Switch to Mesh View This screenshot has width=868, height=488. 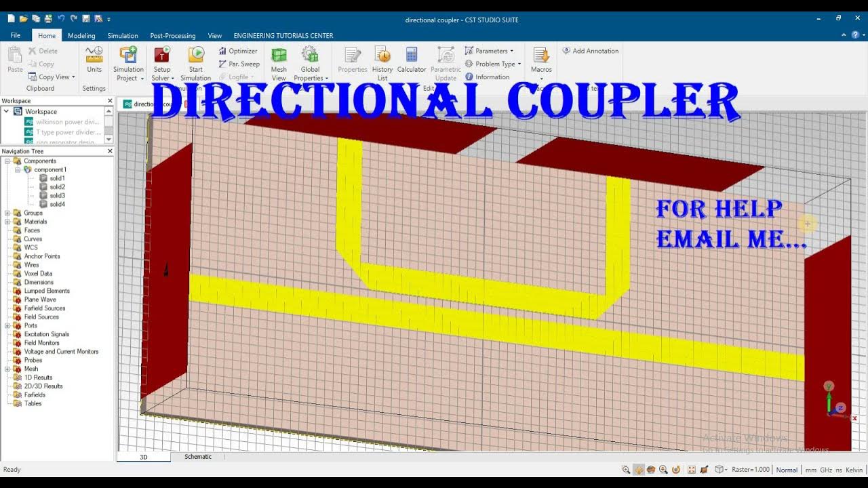[279, 64]
